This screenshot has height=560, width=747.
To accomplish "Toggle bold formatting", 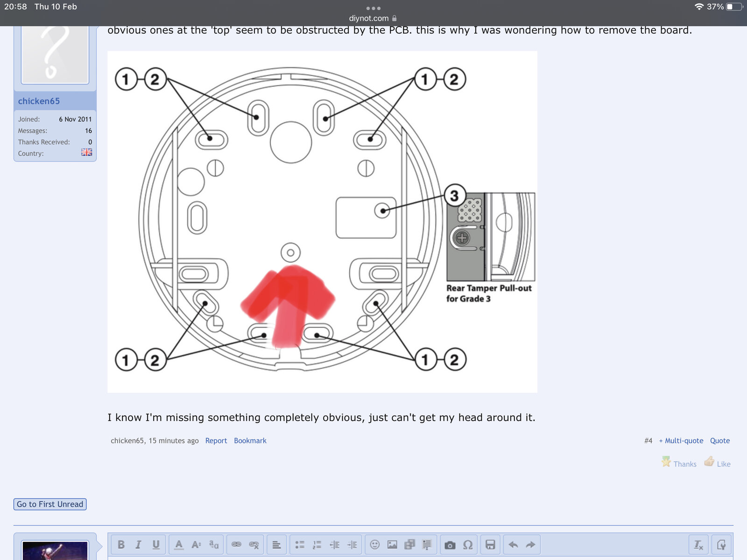I will [121, 544].
